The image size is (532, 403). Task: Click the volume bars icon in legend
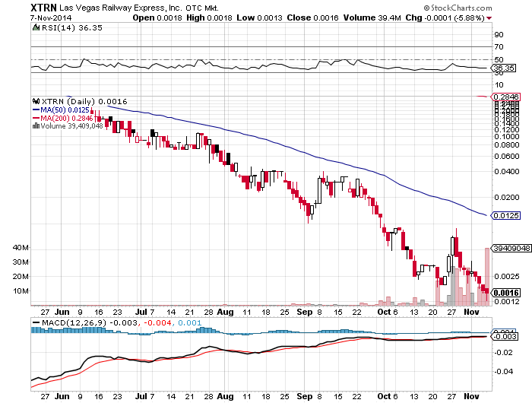[36, 126]
